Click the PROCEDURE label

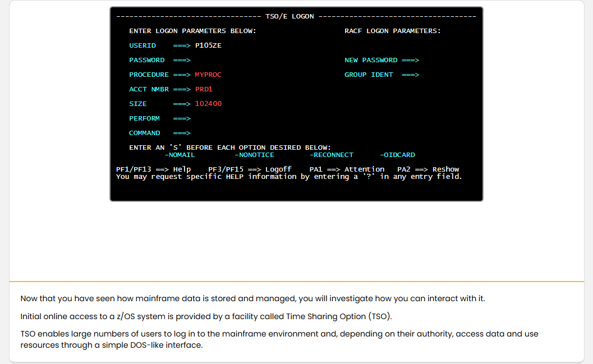tap(149, 75)
